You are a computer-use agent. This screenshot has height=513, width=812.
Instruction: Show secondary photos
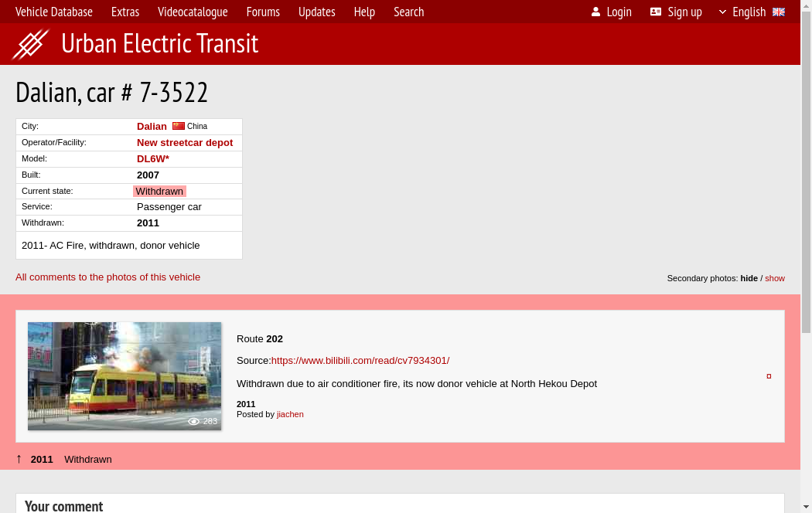pyautogui.click(x=775, y=278)
